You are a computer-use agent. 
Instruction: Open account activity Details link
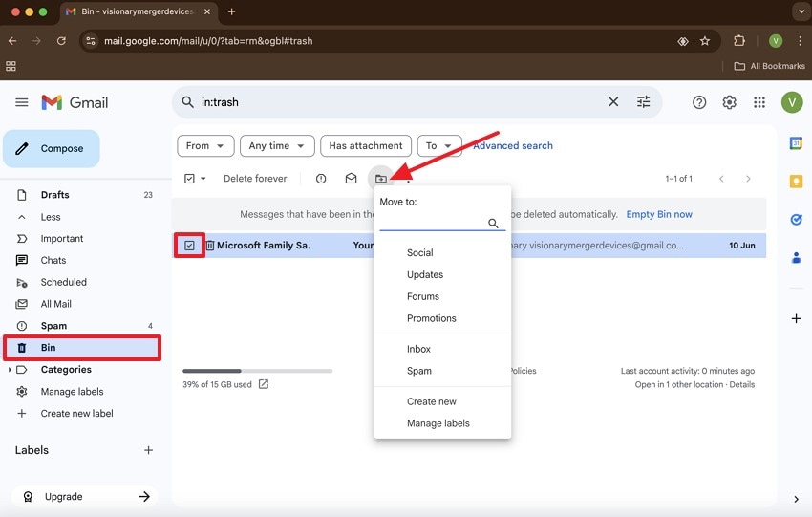click(x=741, y=384)
